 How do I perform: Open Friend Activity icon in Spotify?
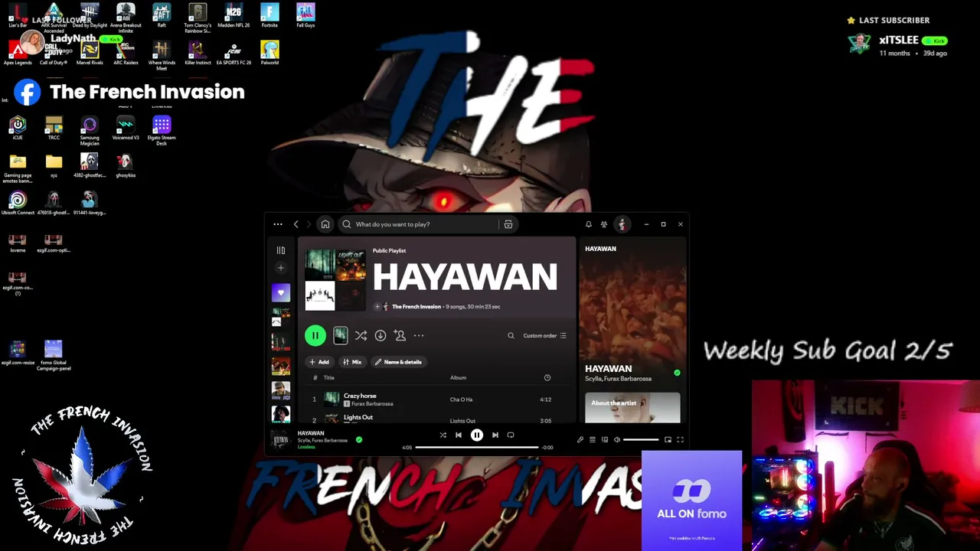click(604, 224)
